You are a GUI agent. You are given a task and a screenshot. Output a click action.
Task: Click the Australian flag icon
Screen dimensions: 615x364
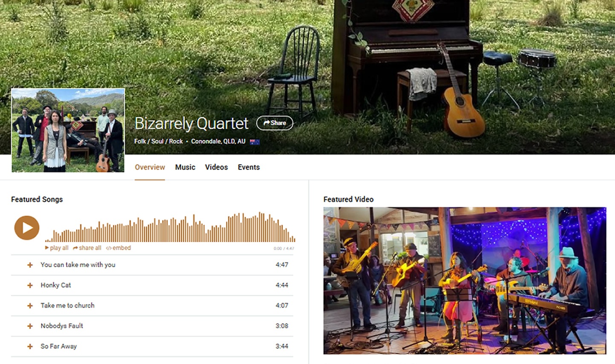[255, 142]
